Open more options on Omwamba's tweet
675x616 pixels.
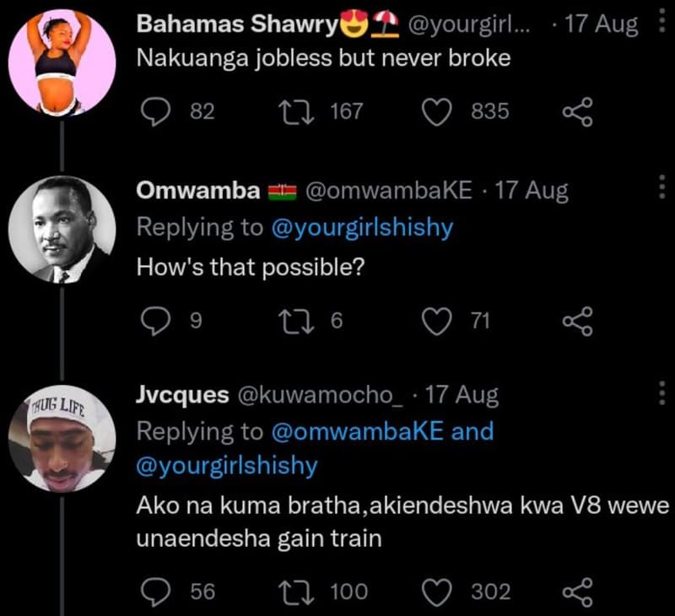point(661,186)
